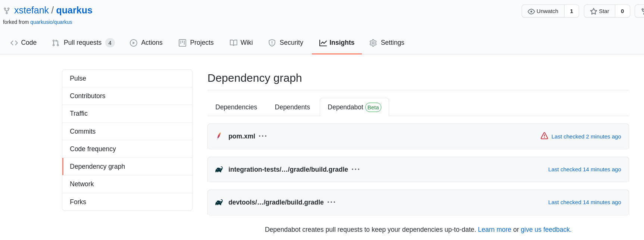Click the Projects board icon
Image resolution: width=644 pixels, height=240 pixels.
pos(182,43)
